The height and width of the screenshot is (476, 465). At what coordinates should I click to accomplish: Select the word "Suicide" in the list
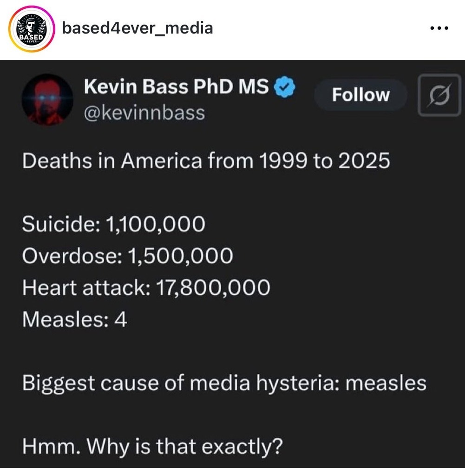[x=58, y=225]
